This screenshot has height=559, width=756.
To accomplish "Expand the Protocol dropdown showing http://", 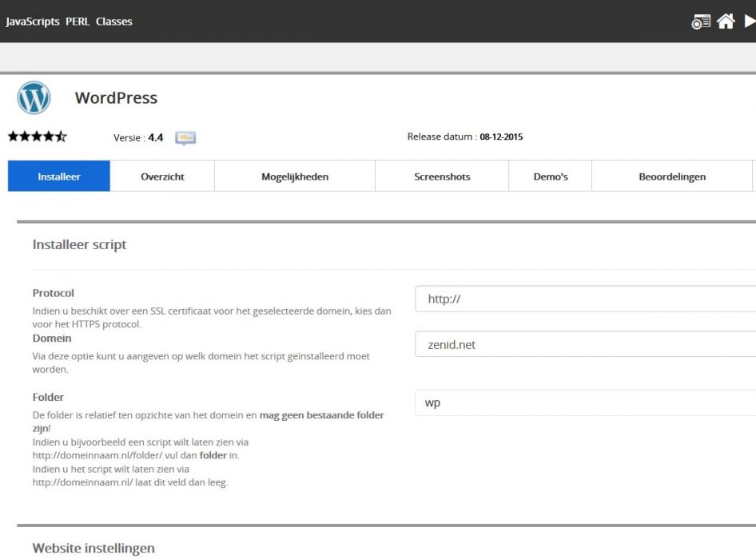I will 585,299.
